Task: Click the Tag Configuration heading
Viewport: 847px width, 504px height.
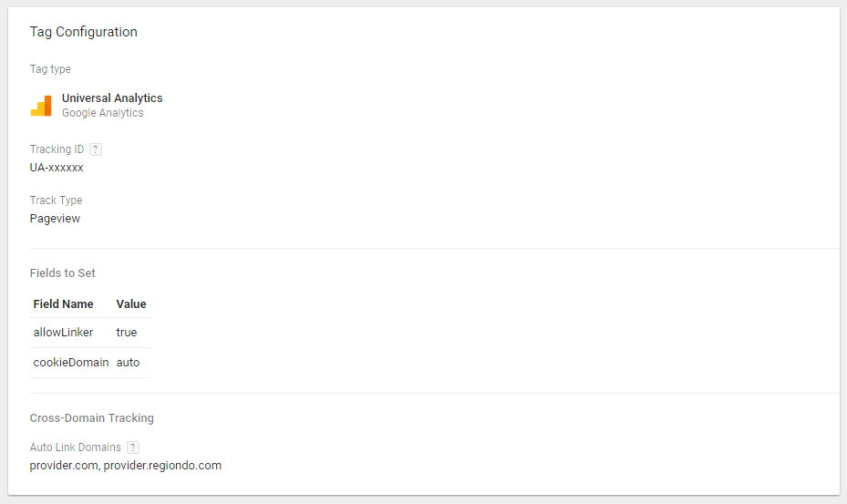Action: point(84,32)
